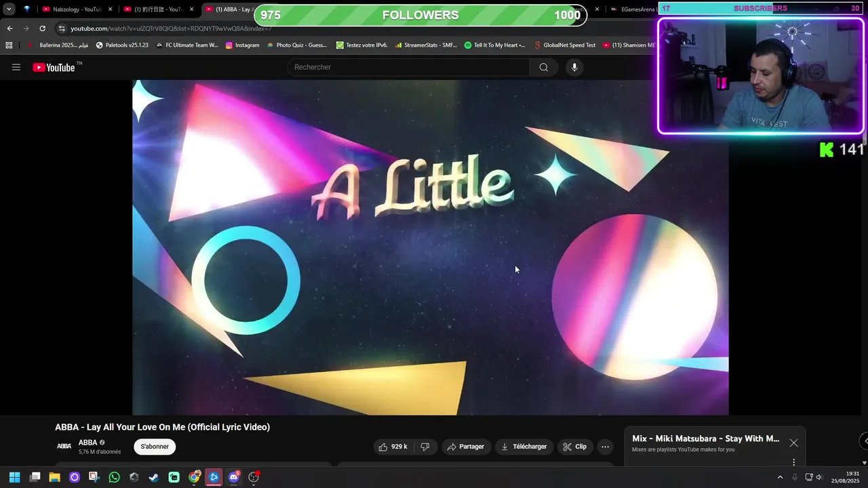
Task: Open GlobalNet Speed Test bookmark
Action: (565, 45)
